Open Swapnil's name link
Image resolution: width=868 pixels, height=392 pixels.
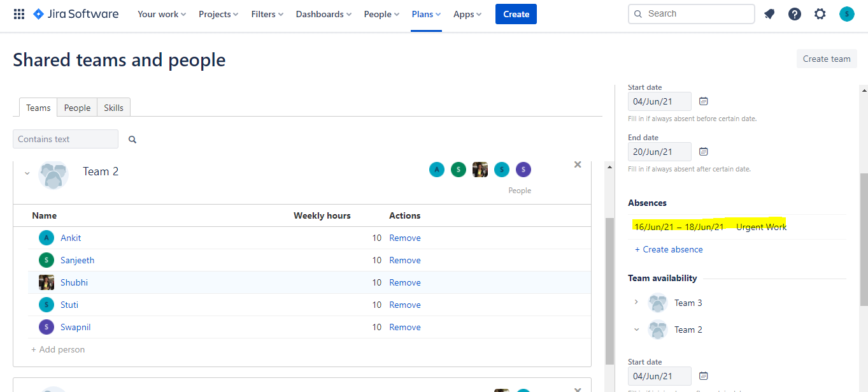tap(75, 327)
